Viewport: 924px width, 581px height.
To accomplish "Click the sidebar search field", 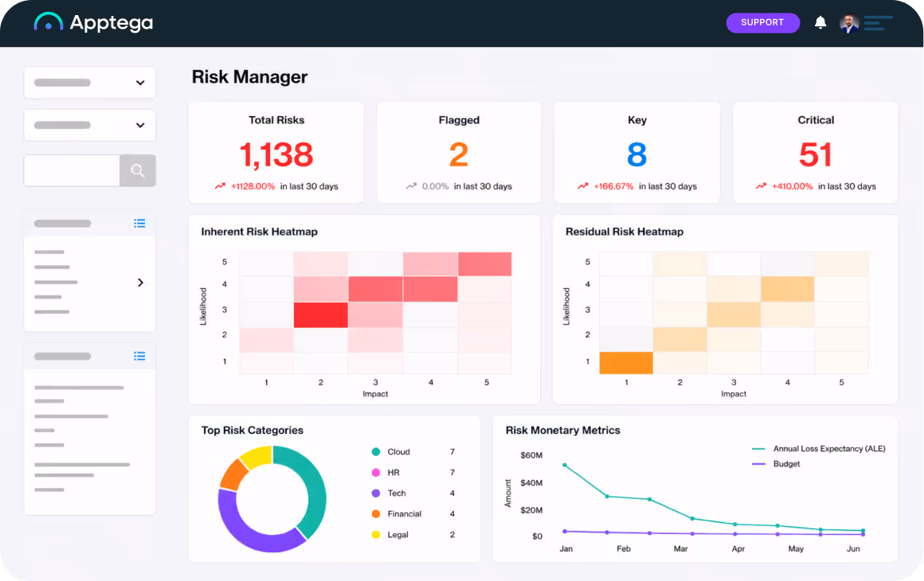I will pyautogui.click(x=72, y=170).
